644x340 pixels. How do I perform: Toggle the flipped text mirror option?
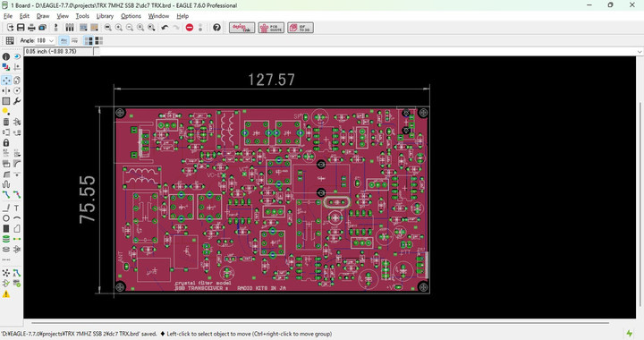click(x=74, y=40)
